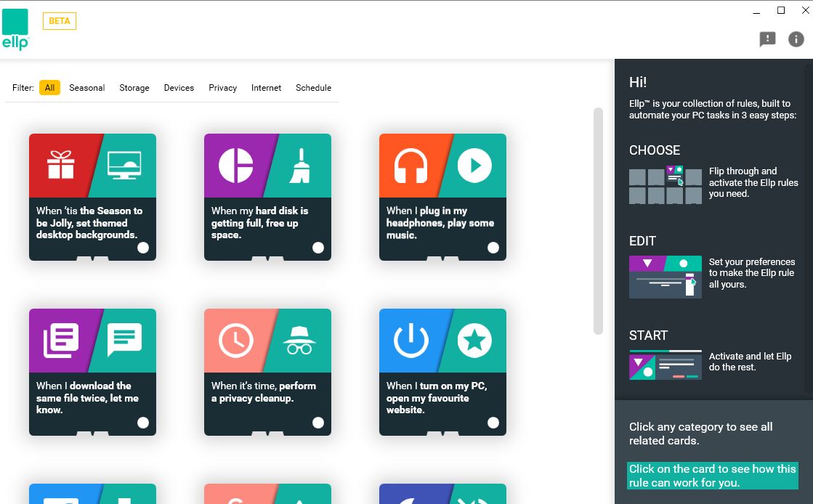Click the Ellp logo icon
Image resolution: width=813 pixels, height=504 pixels.
[x=15, y=29]
